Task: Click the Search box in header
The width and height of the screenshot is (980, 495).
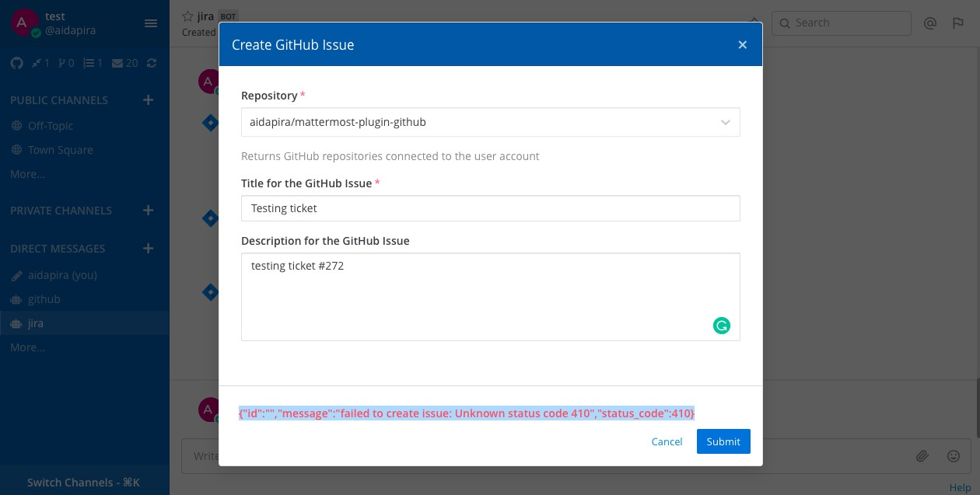Action: (842, 23)
